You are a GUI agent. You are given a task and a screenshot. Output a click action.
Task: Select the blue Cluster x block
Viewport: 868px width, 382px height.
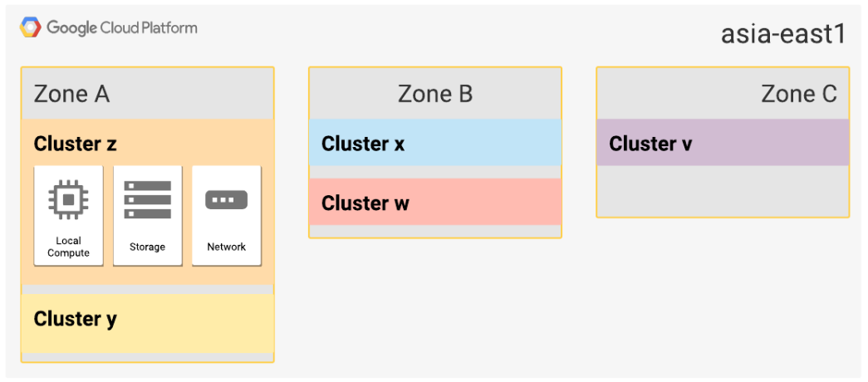pos(435,142)
